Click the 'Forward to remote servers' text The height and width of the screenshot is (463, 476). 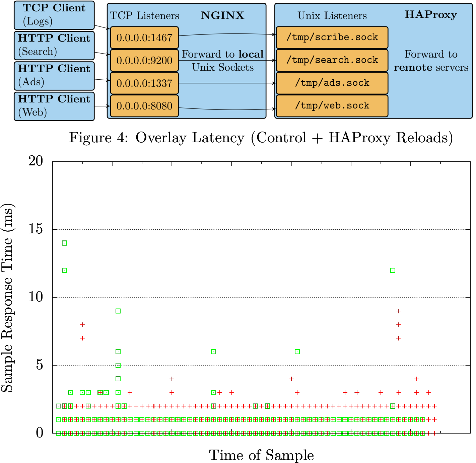point(431,61)
